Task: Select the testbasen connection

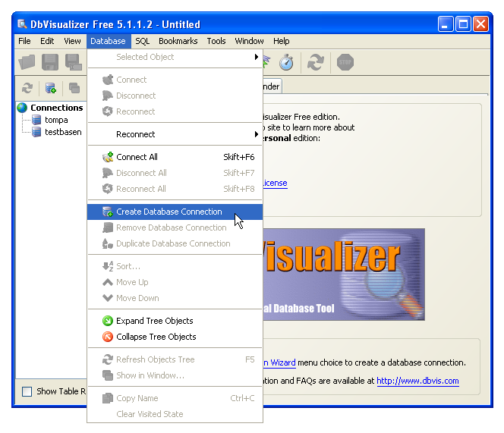Action: pos(63,132)
